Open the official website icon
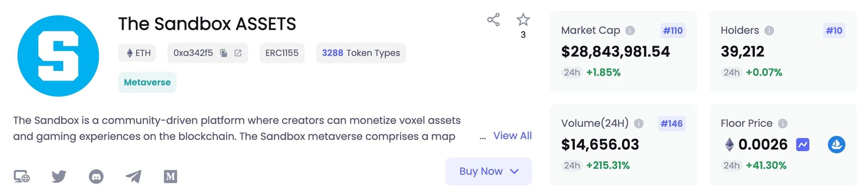The image size is (868, 194). click(22, 176)
